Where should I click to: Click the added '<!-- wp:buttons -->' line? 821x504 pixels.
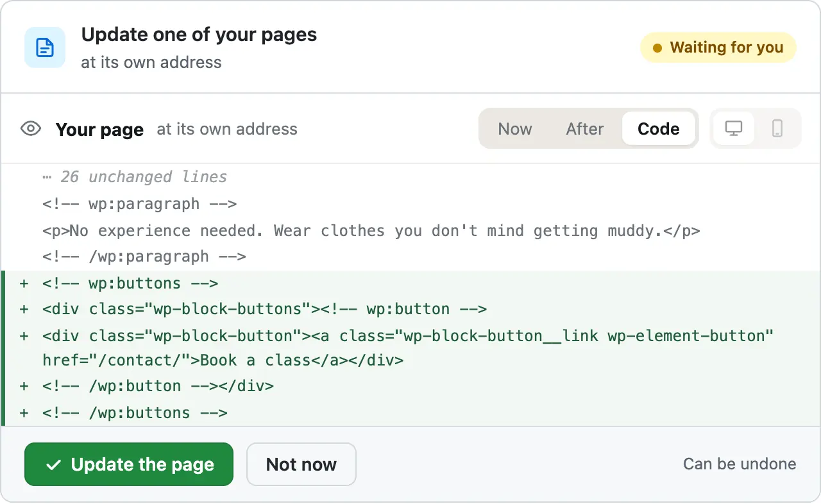coord(410,283)
